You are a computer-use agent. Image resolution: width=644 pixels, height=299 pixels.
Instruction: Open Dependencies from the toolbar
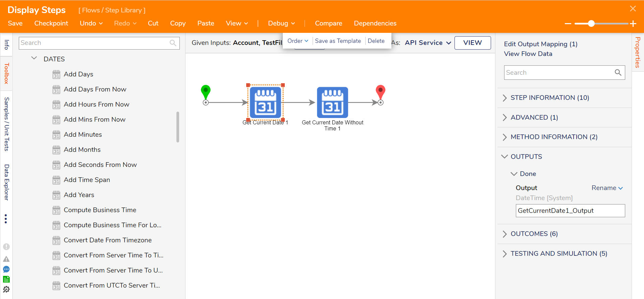click(x=375, y=23)
